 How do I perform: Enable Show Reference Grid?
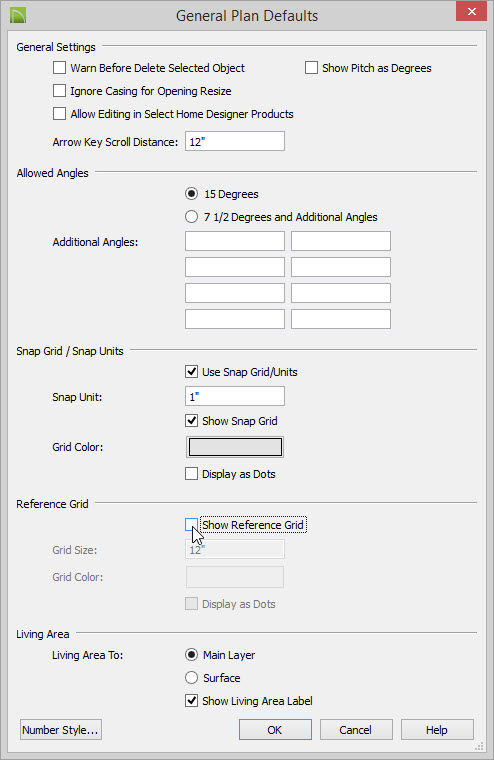pyautogui.click(x=191, y=525)
